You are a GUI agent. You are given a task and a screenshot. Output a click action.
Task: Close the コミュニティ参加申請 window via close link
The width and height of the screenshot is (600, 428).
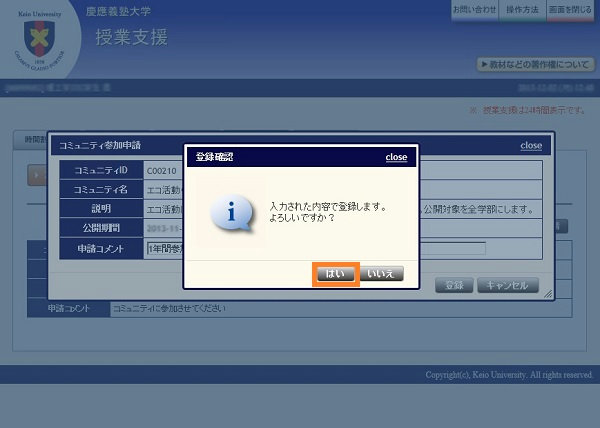click(x=531, y=146)
